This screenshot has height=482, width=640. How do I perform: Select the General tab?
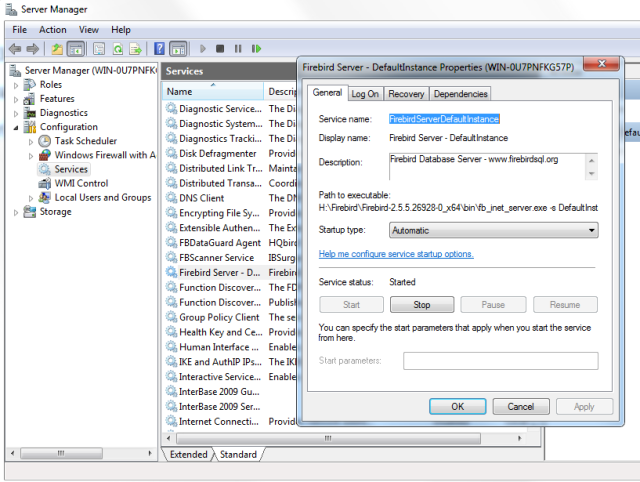(327, 93)
